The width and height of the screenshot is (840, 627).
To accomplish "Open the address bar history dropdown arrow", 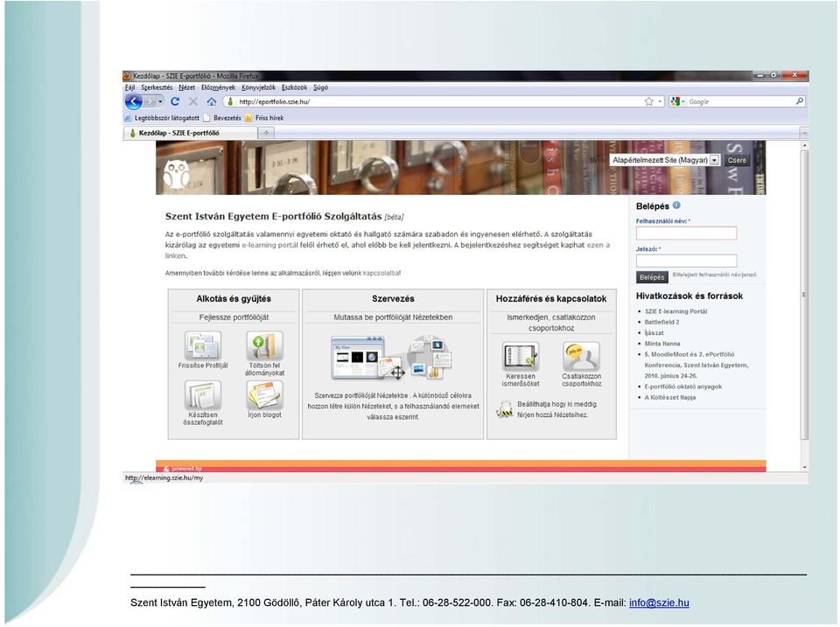I will (x=660, y=101).
